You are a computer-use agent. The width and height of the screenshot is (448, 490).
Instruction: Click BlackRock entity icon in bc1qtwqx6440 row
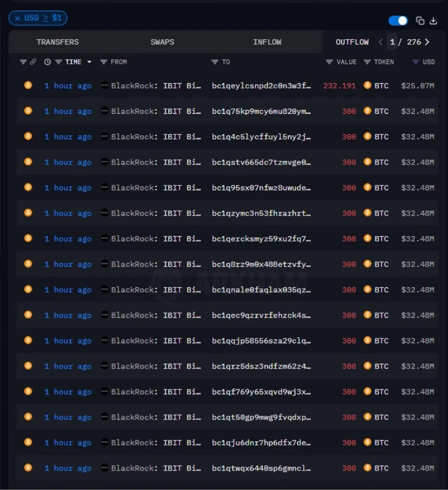tap(105, 468)
